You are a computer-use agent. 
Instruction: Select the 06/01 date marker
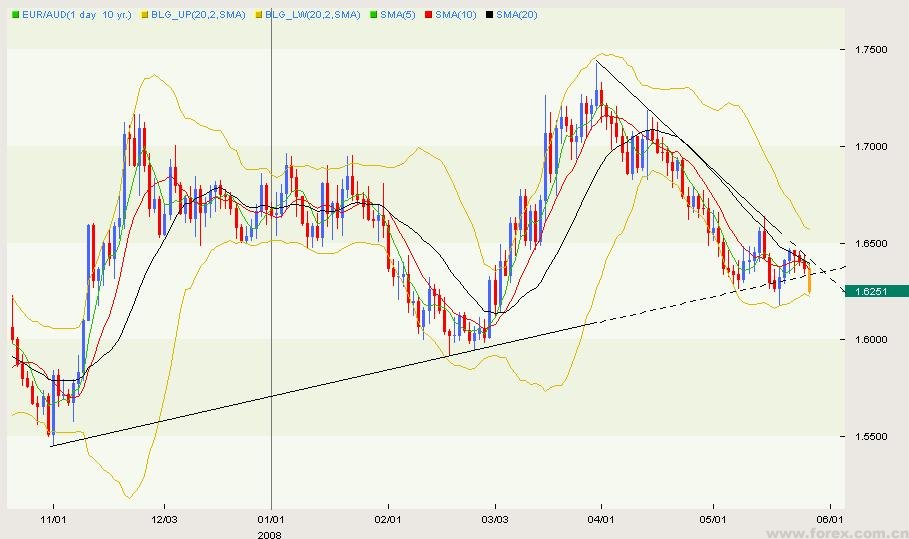830,520
